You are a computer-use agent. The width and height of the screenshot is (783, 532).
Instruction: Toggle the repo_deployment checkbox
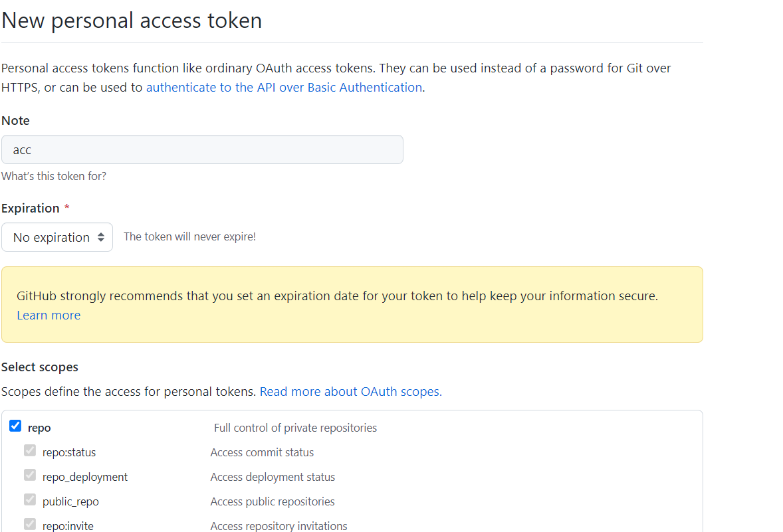pos(30,476)
